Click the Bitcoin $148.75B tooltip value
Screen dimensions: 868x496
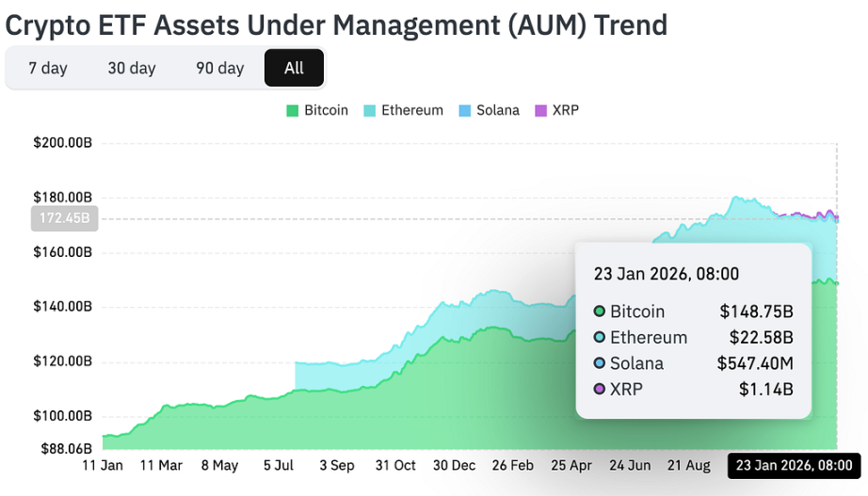756,312
